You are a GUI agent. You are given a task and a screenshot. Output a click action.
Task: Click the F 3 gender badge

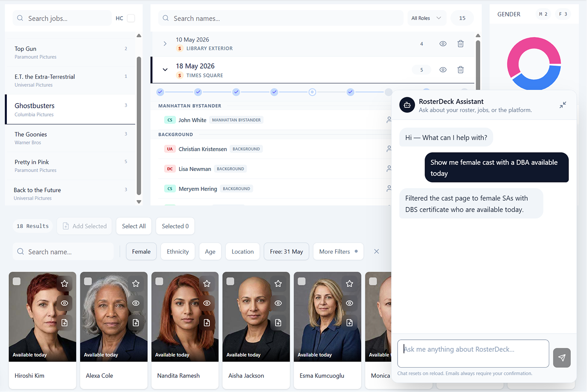563,14
